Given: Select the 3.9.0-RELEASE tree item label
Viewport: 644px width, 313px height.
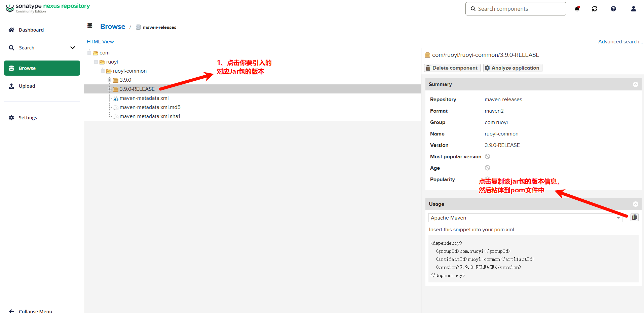Looking at the screenshot, I should click(x=137, y=89).
